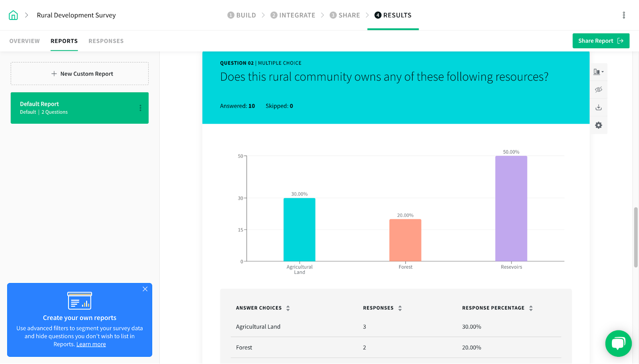Viewport: 639px width, 364px height.
Task: Click the 20.00% table cell
Action: click(472, 348)
